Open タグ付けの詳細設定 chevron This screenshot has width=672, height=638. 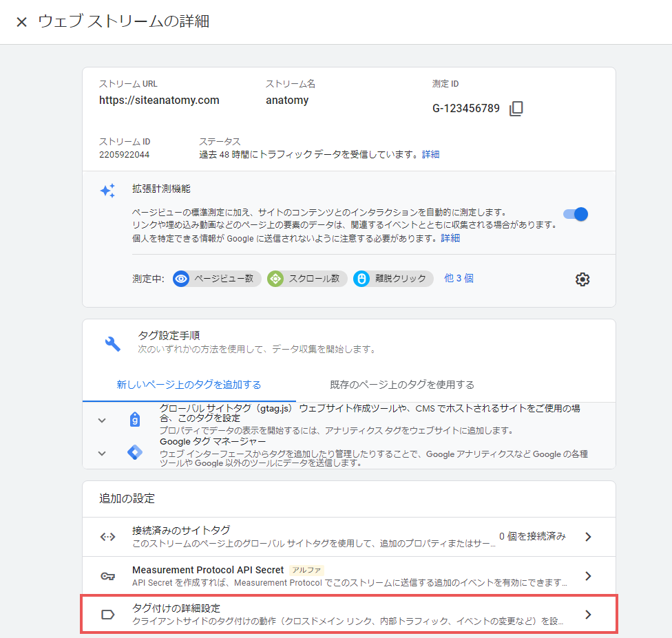pyautogui.click(x=588, y=615)
